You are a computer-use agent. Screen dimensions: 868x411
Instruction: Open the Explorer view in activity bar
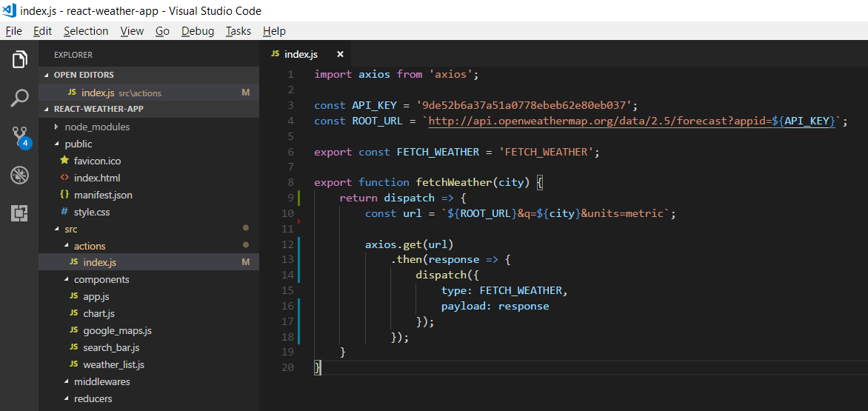[x=19, y=59]
